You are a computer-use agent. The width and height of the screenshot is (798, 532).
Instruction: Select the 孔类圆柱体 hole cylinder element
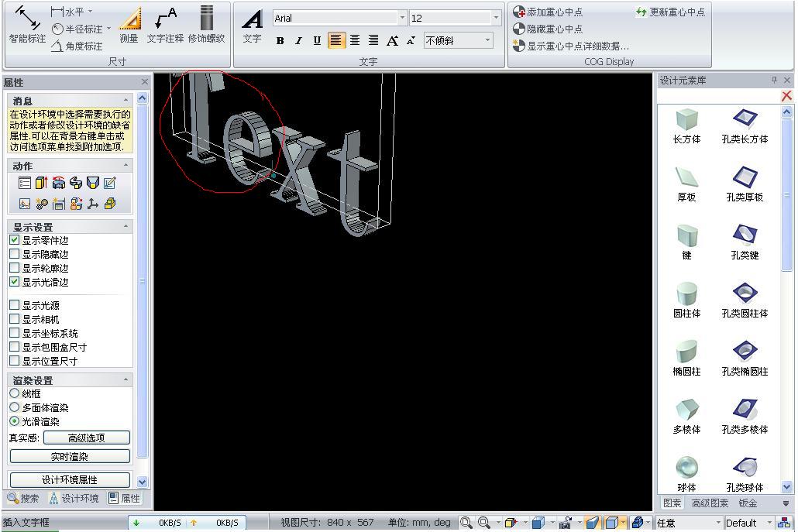[x=745, y=300]
